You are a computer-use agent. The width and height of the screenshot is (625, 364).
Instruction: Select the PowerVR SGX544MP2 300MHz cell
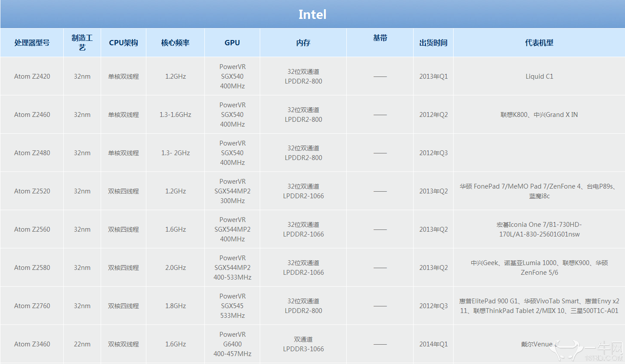(x=232, y=191)
